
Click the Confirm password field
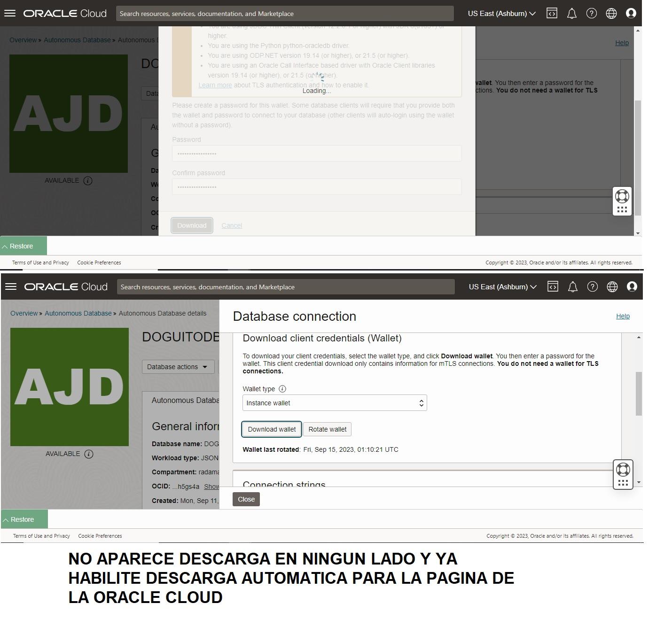[x=317, y=187]
